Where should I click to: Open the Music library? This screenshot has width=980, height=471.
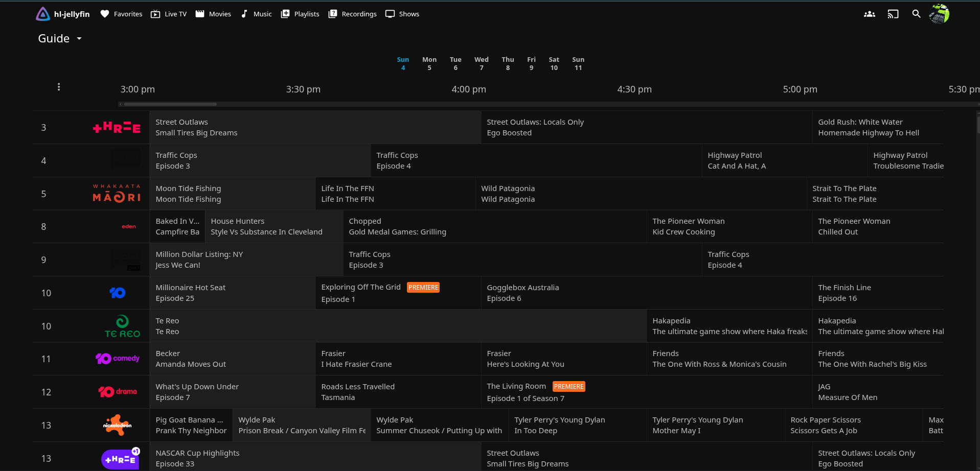pyautogui.click(x=256, y=14)
